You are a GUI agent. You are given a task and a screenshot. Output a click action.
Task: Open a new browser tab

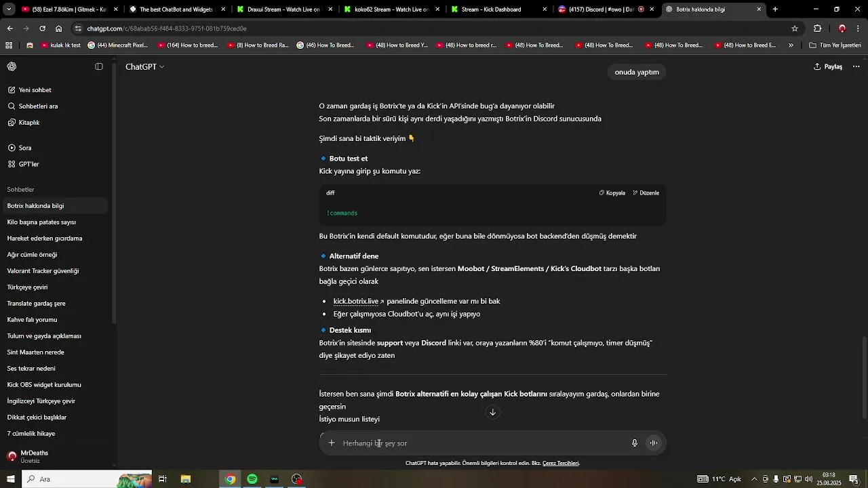pos(775,9)
